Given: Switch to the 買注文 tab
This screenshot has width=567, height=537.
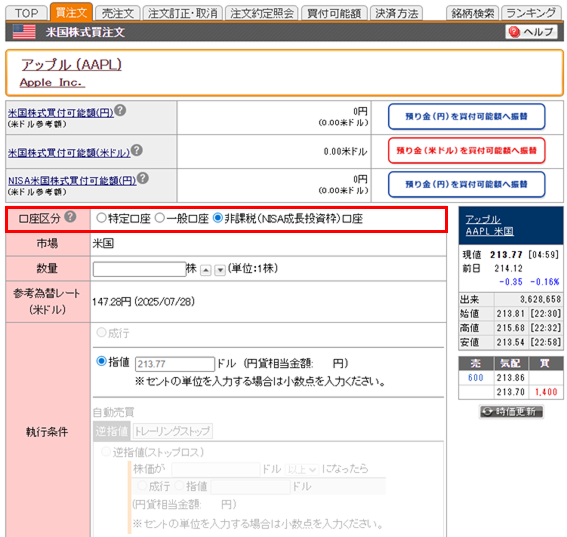Looking at the screenshot, I should (x=71, y=12).
